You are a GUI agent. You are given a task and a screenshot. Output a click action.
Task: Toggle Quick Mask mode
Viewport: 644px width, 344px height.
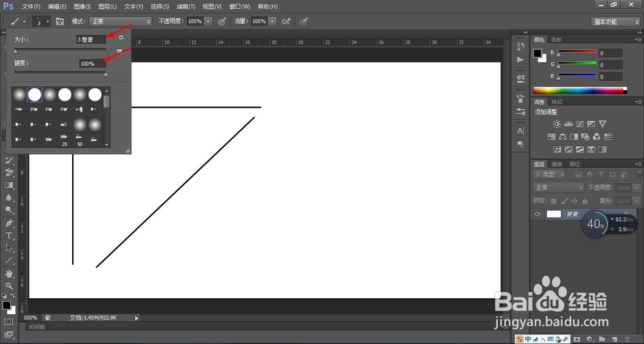coord(9,321)
